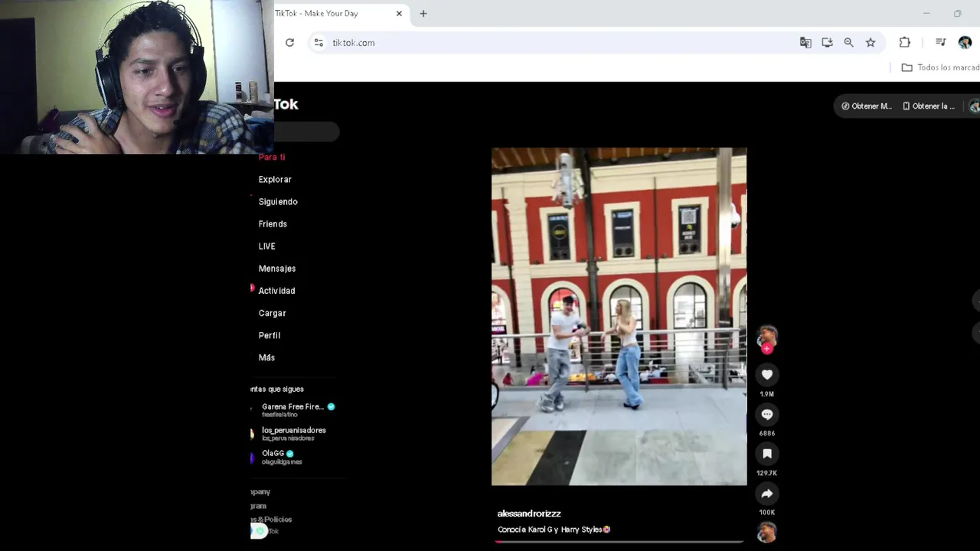Expand the Más menu

(266, 357)
